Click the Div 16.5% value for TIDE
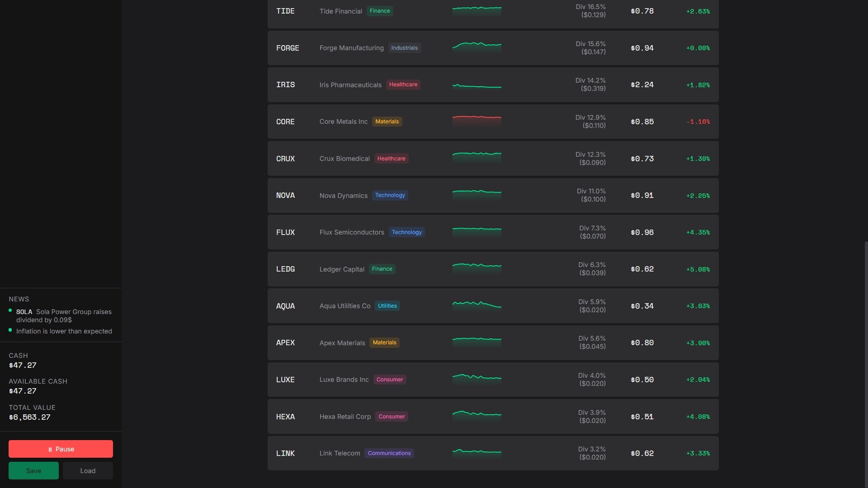The width and height of the screenshot is (868, 488). pos(591,7)
